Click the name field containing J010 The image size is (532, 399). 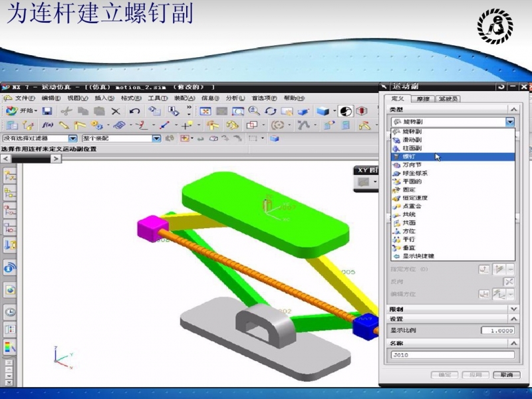(453, 355)
